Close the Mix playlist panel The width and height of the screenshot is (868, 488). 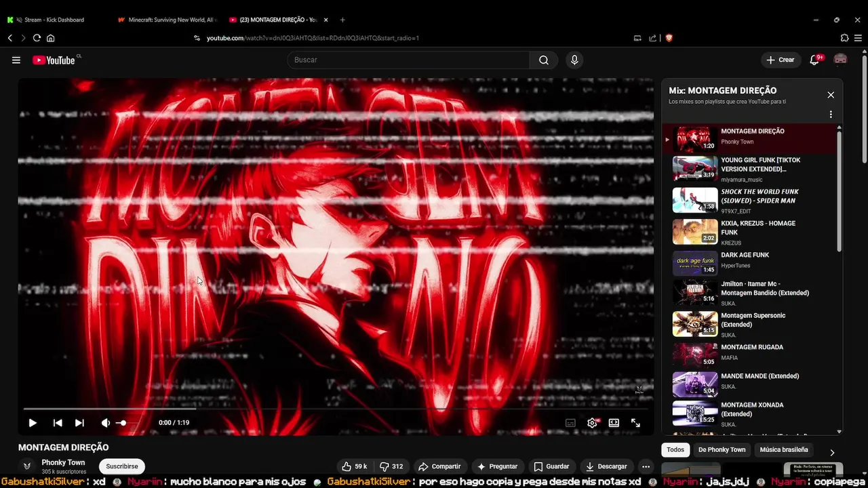pos(831,95)
